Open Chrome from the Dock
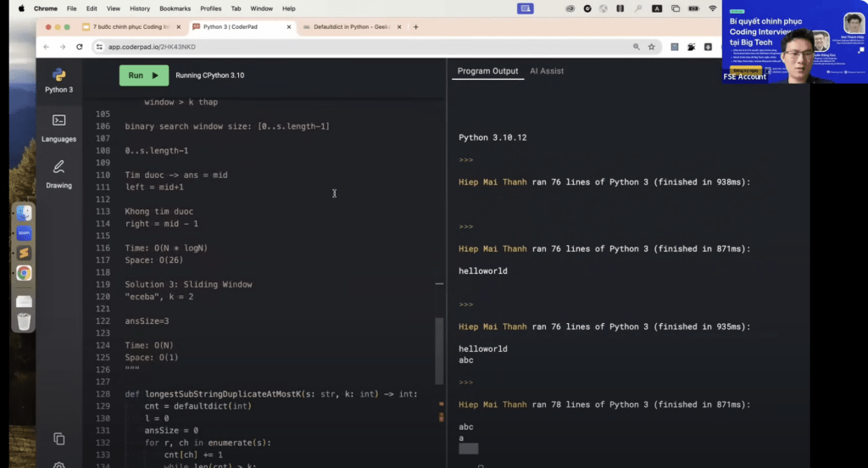 click(x=24, y=273)
